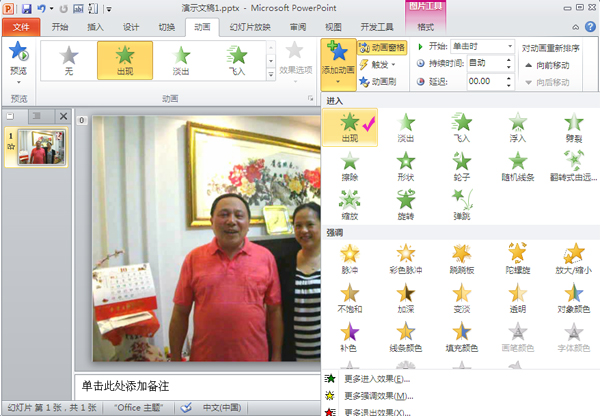600x416 pixels.
Task: Choose 出现 entrance effect in dropdown panel
Action: [x=350, y=127]
